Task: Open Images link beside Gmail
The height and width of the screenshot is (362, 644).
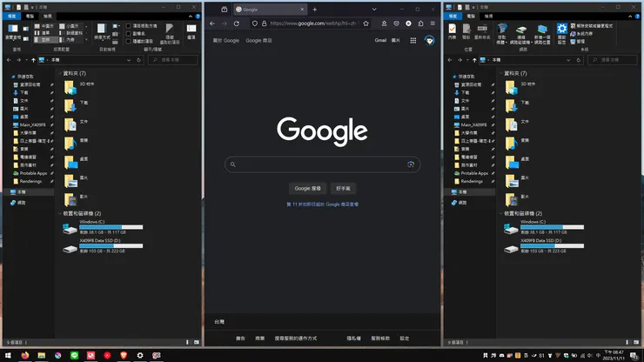Action: coord(395,40)
